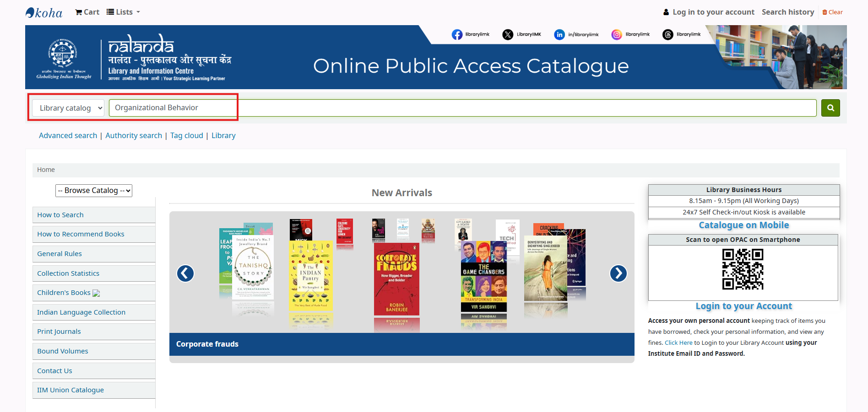The image size is (868, 412).
Task: Open Collection Statistics in the sidebar
Action: 68,273
